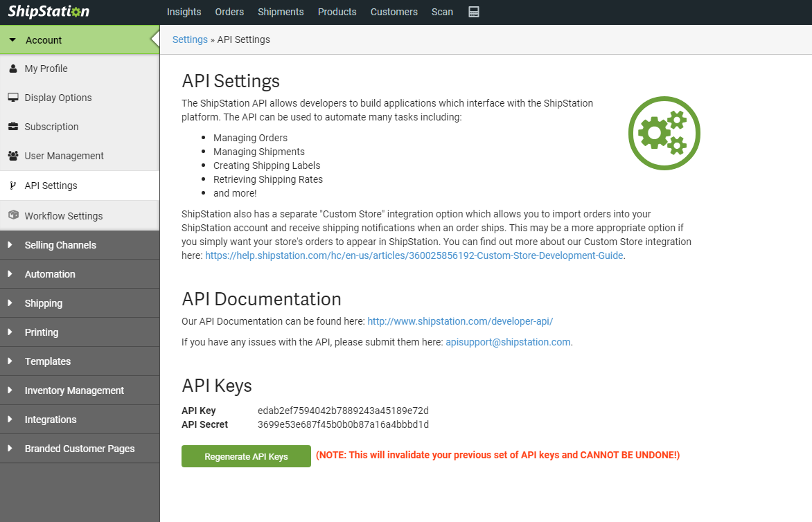This screenshot has width=812, height=522.
Task: Click the API Secret label
Action: point(204,424)
